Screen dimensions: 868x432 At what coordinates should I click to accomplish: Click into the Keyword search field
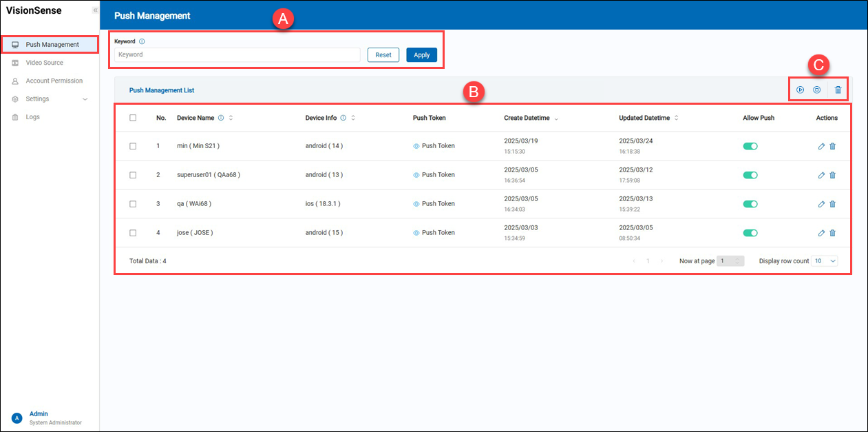(237, 55)
